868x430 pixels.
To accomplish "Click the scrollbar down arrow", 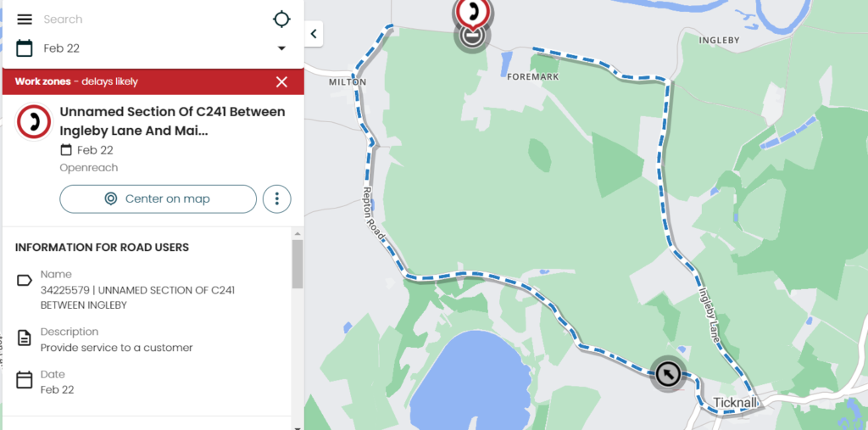I will point(298,427).
